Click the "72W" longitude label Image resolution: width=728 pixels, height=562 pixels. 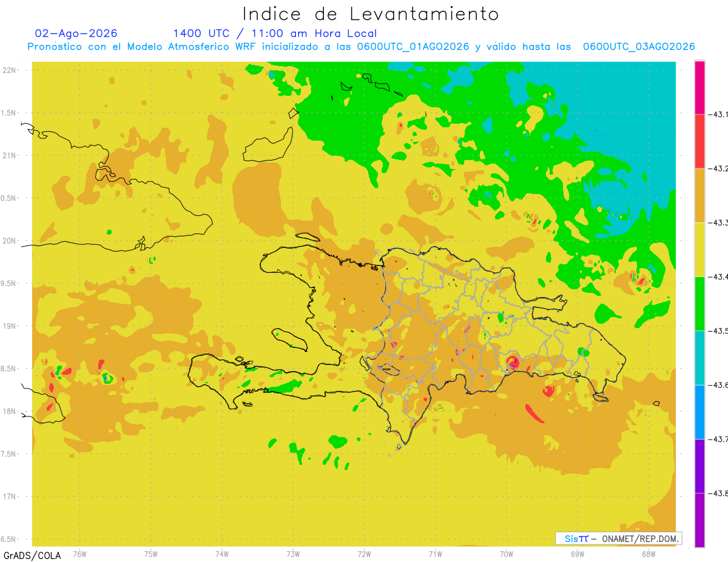click(x=364, y=554)
